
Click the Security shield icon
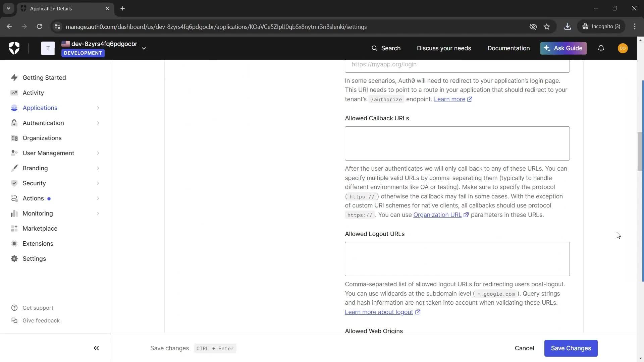(x=14, y=183)
